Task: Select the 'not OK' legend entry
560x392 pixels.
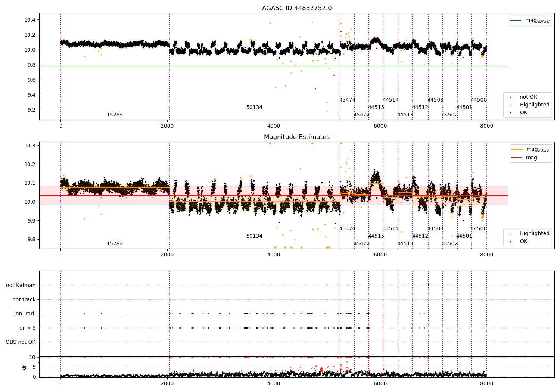Action: click(528, 97)
